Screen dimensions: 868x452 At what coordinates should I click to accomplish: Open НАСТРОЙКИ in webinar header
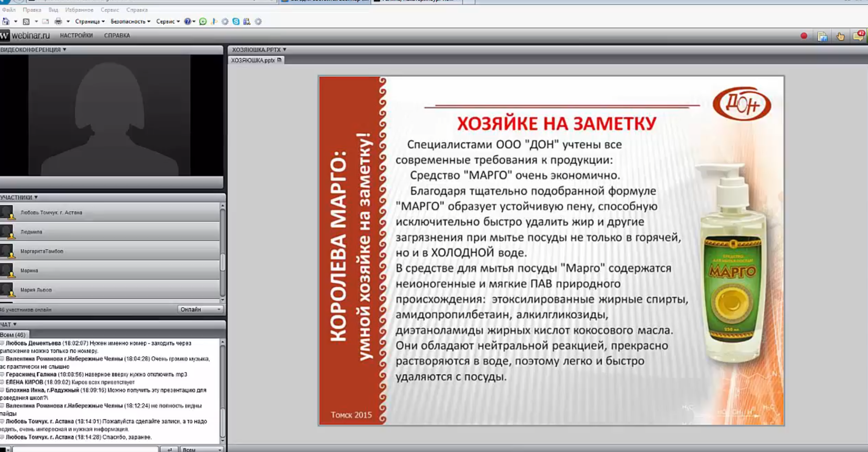tap(76, 36)
